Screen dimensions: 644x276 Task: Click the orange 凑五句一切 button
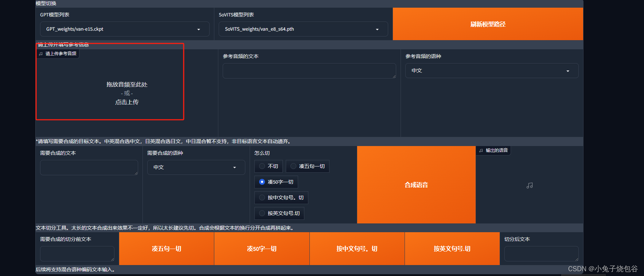(x=167, y=249)
